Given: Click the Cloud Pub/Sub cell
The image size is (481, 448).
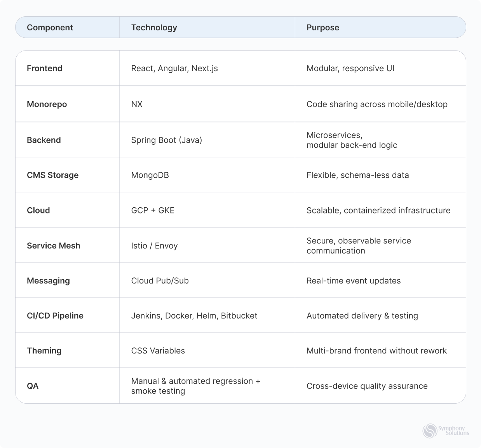Looking at the screenshot, I should 160,281.
